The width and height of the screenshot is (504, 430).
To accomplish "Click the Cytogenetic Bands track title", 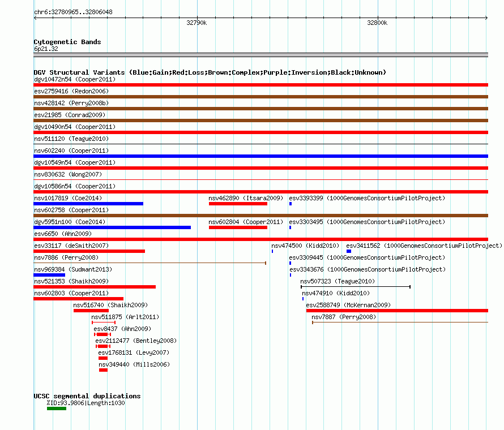I will click(67, 42).
